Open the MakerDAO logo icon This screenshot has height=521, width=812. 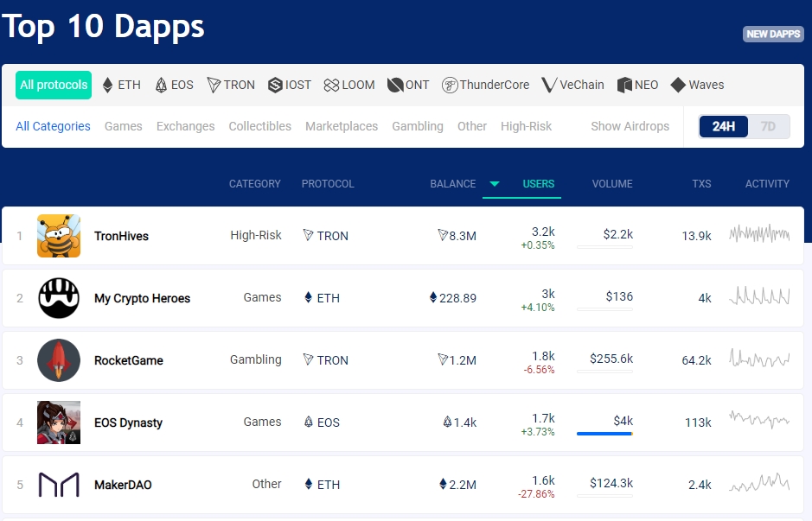coord(59,485)
